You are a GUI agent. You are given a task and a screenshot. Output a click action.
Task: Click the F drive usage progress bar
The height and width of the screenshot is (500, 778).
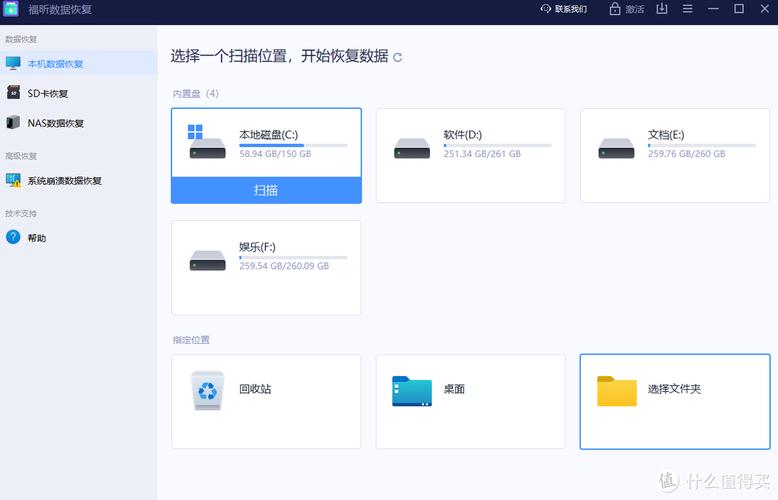[293, 257]
